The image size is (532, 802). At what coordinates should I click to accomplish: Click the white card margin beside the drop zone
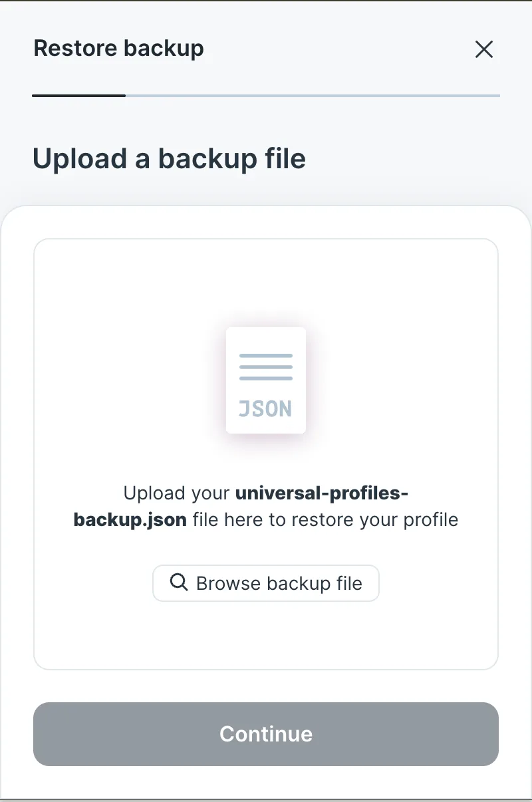(x=17, y=452)
